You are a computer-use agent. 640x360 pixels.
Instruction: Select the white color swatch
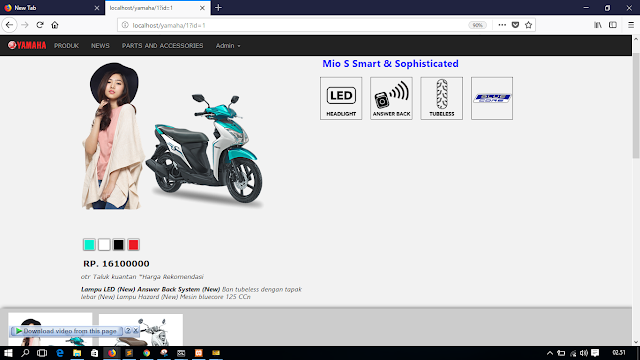[x=104, y=244]
